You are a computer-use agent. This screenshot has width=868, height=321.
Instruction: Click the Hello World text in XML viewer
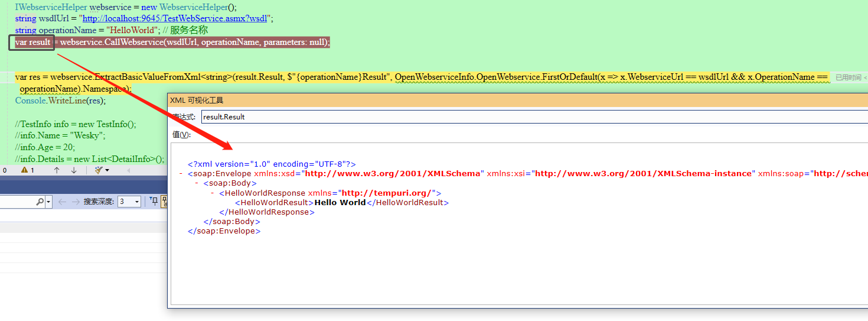(x=340, y=202)
